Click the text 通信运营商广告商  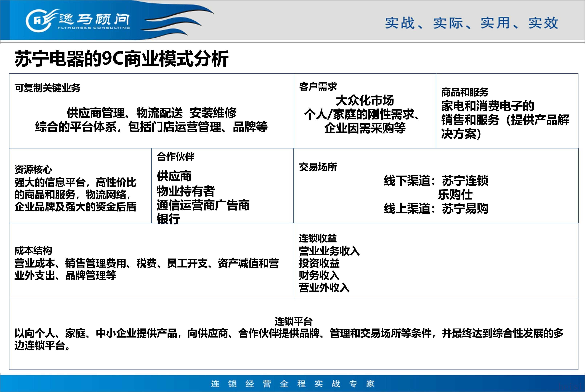(203, 205)
